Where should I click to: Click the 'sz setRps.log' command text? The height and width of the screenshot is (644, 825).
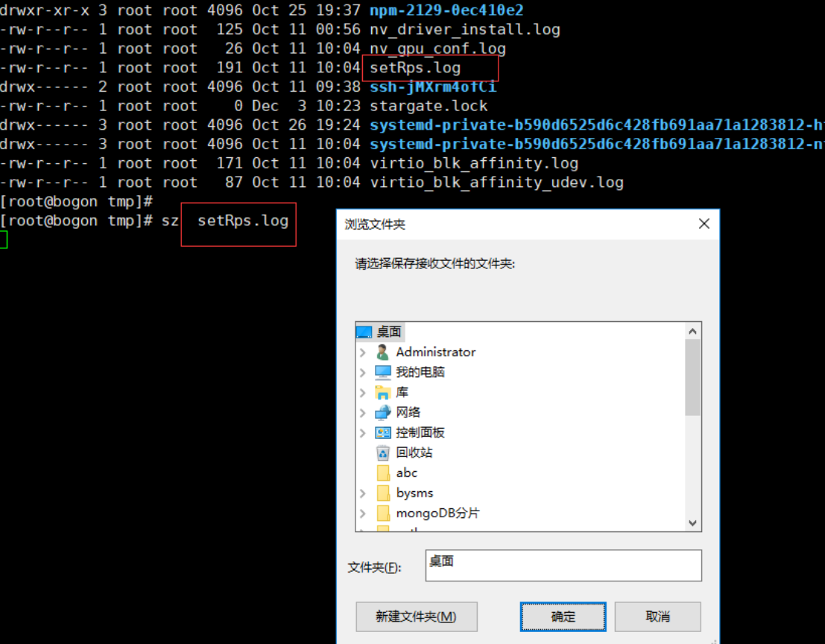point(225,221)
